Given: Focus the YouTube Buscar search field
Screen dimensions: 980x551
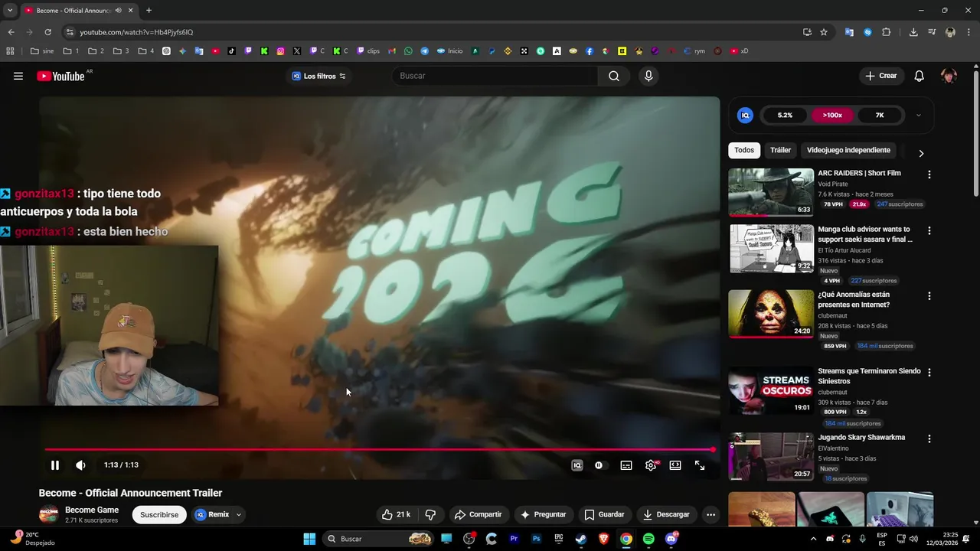Looking at the screenshot, I should (x=494, y=76).
